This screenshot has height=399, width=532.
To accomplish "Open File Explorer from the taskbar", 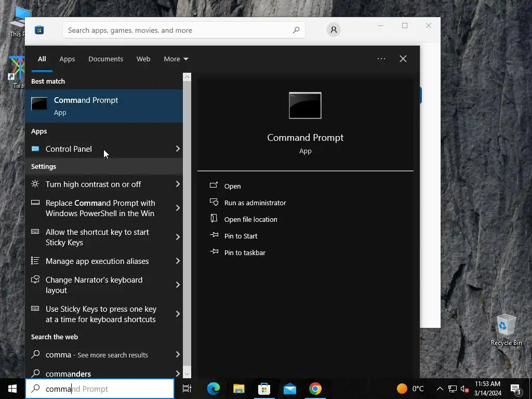I will point(239,389).
